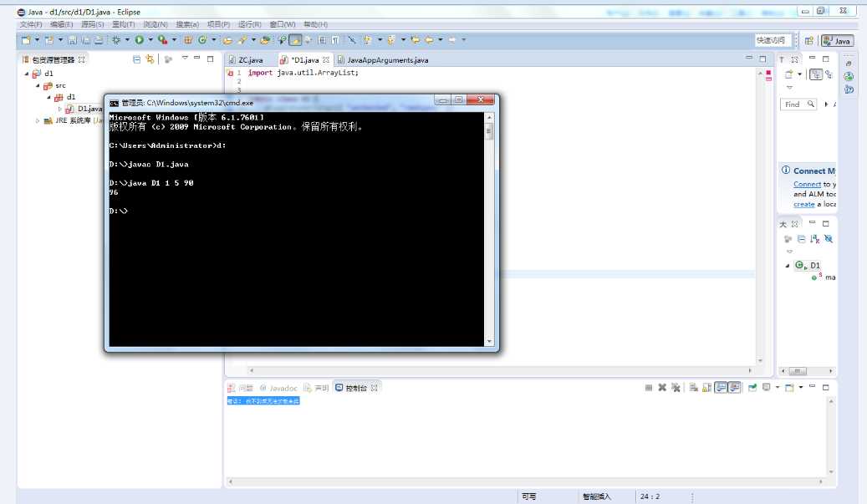Image resolution: width=867 pixels, height=504 pixels.
Task: Click the New Java Package icon
Action: tap(188, 40)
